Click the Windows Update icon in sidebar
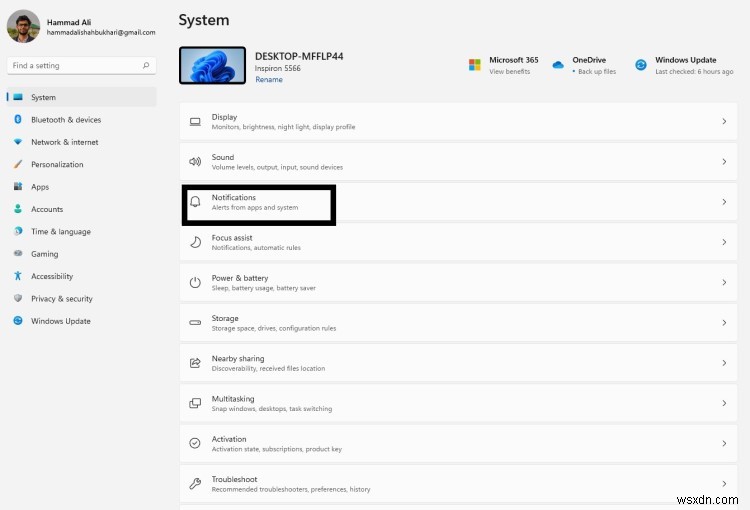Screen dimensions: 750x510 pos(18,321)
